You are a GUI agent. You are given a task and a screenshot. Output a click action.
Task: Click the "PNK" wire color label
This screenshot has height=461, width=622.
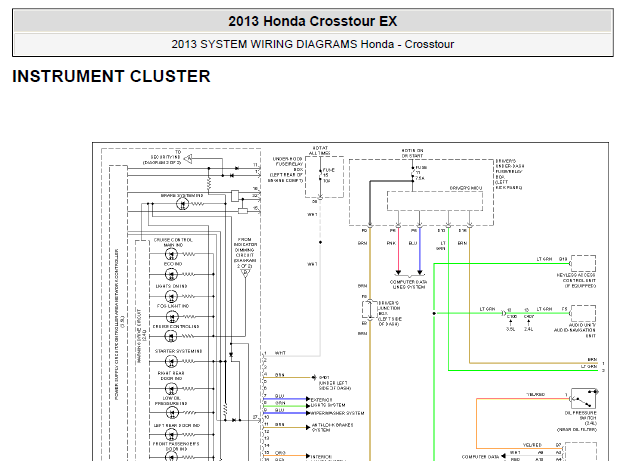392,243
